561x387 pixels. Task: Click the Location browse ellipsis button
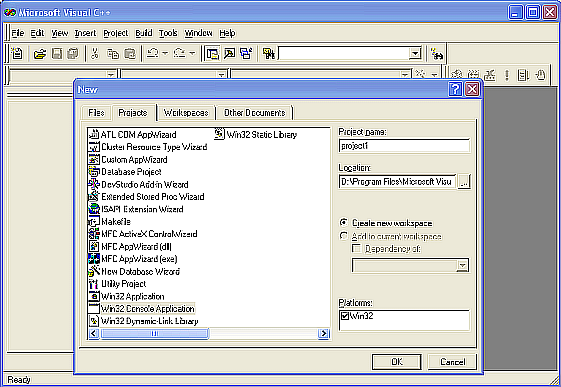[x=464, y=182]
